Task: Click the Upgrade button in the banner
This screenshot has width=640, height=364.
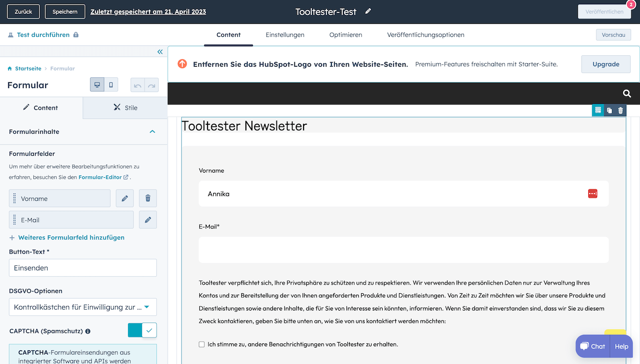Action: 606,64
